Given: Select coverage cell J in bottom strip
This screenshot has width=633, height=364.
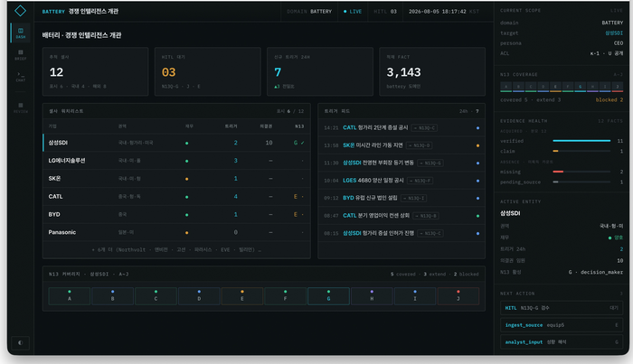Looking at the screenshot, I should point(458,296).
